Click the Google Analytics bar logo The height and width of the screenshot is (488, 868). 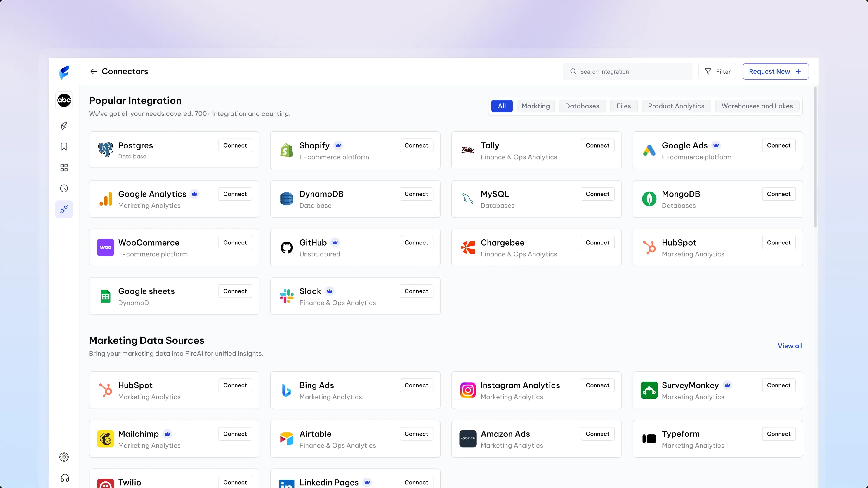[106, 199]
